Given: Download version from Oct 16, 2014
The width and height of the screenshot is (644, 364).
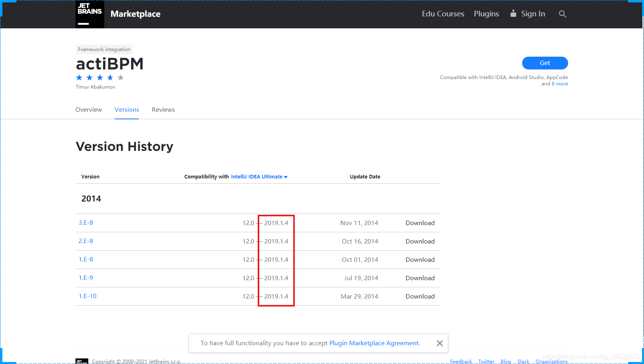Looking at the screenshot, I should click(x=420, y=241).
